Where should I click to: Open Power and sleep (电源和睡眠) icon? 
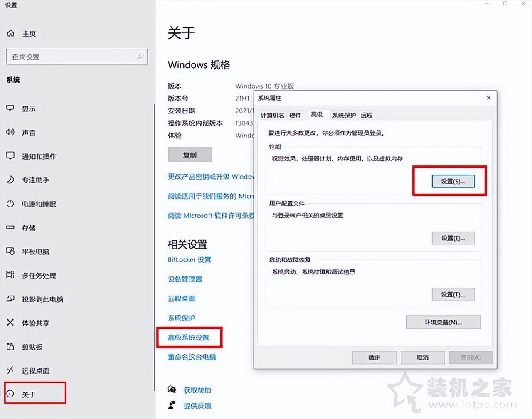pyautogui.click(x=10, y=204)
